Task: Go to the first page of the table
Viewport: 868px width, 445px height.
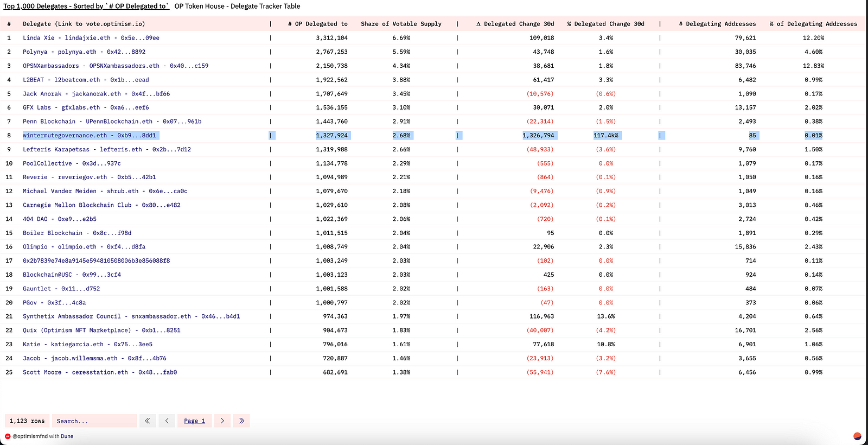Action: (x=148, y=421)
